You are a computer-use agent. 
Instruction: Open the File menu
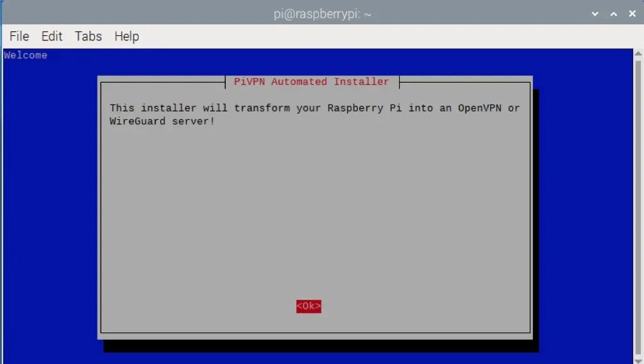[x=19, y=37]
